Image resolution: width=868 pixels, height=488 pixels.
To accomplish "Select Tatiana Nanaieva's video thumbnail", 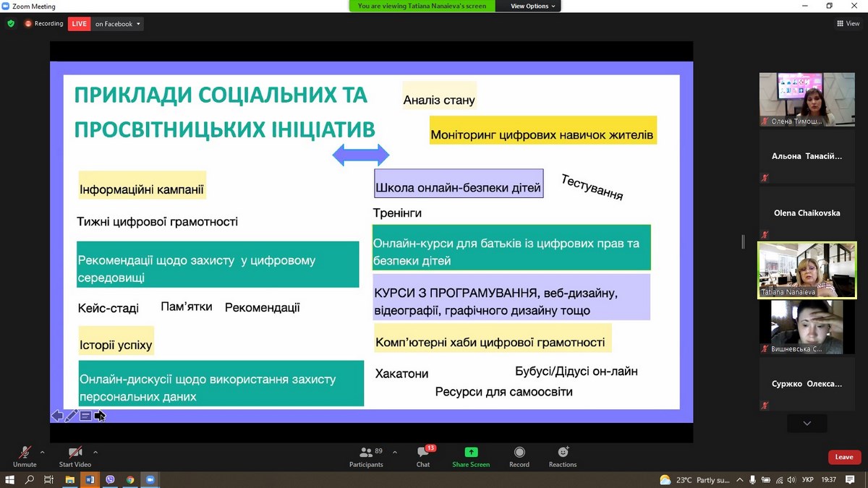I will click(x=807, y=270).
